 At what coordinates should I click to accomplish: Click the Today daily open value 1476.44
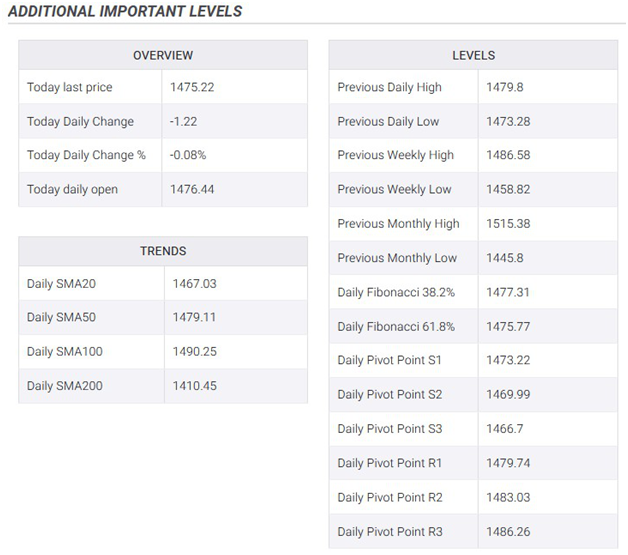tap(192, 189)
